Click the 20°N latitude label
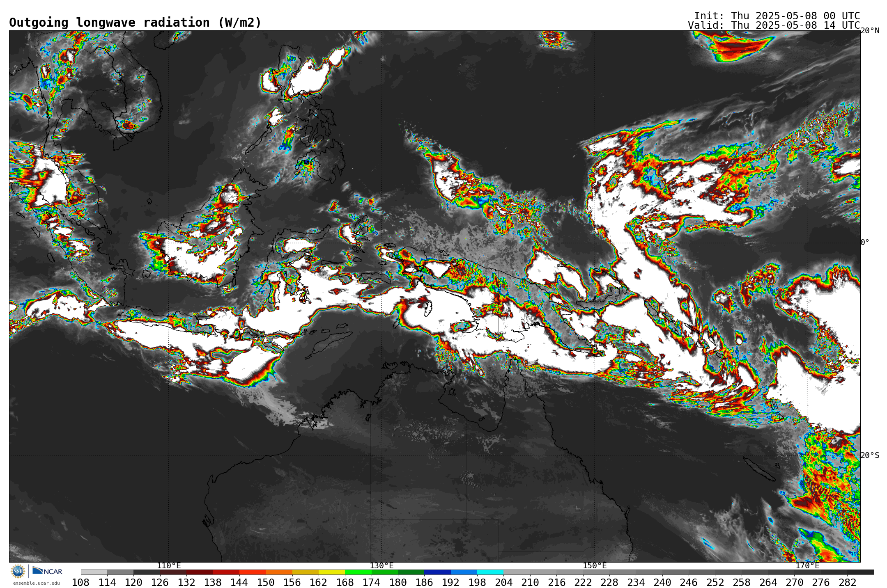The height and width of the screenshot is (588, 887). pyautogui.click(x=870, y=31)
